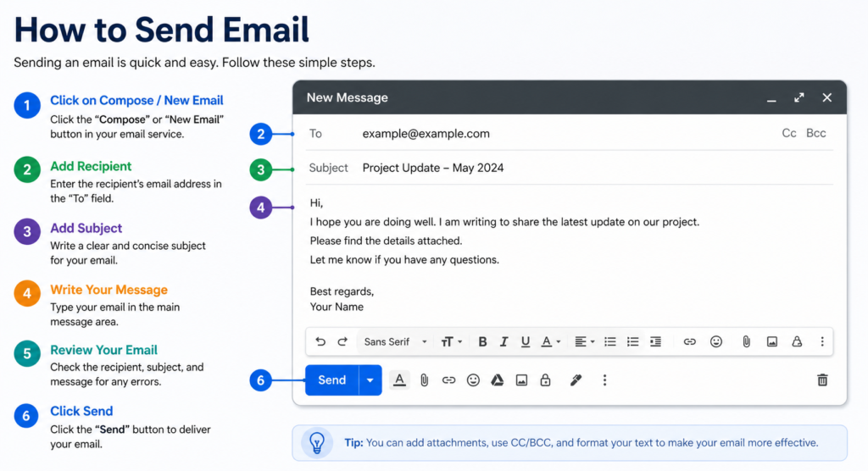868x471 pixels.
Task: Toggle italic formatting
Action: pos(504,341)
